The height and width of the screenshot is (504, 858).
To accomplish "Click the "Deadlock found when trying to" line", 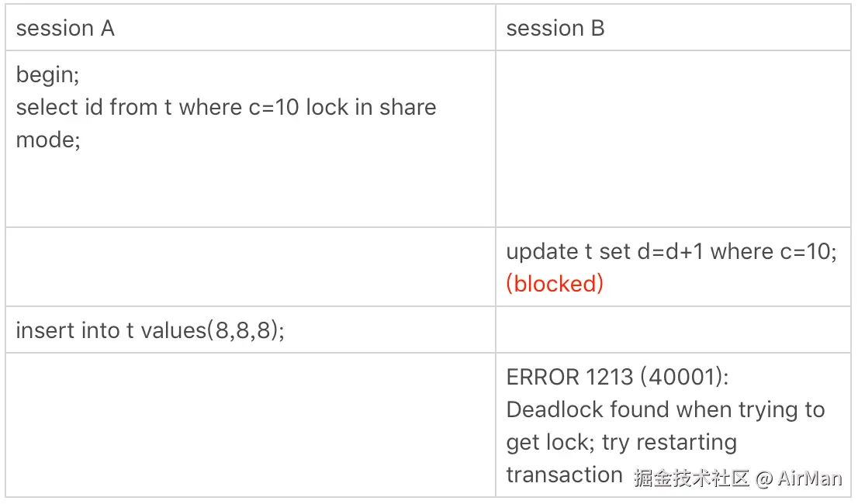I will [665, 409].
